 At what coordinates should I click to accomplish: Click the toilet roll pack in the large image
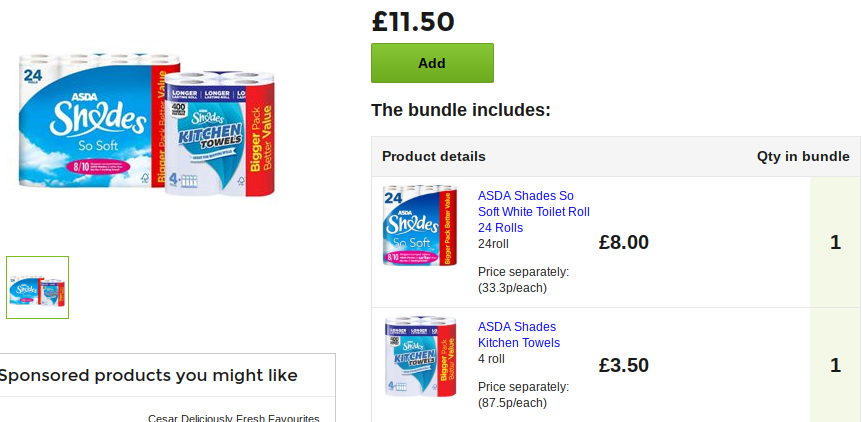click(x=90, y=122)
